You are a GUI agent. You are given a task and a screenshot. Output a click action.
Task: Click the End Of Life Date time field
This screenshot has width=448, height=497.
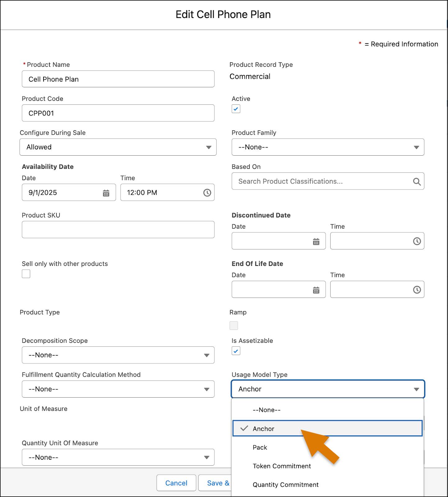pos(377,290)
